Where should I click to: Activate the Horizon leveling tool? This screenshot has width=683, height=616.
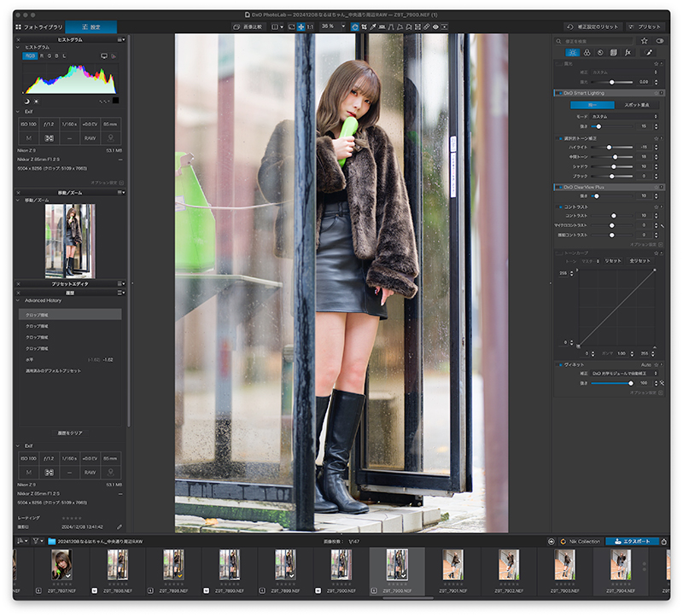(382, 26)
